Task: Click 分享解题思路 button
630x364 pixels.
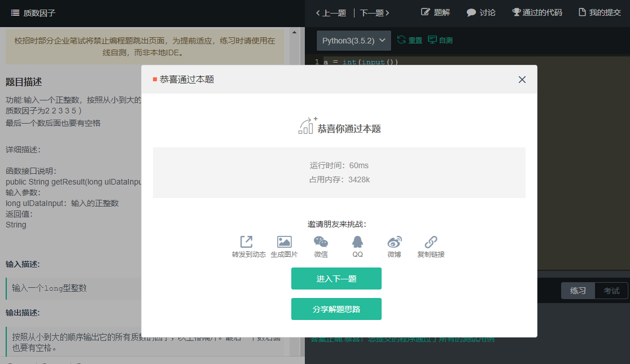Action: (336, 309)
